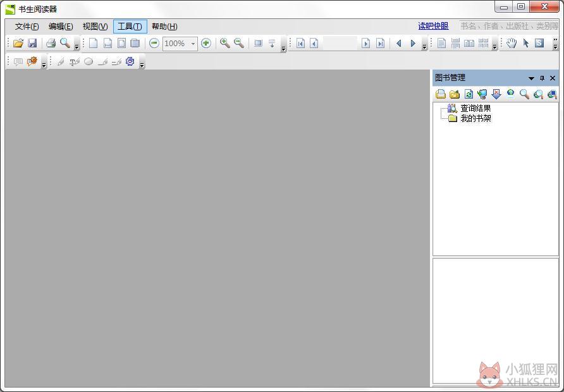564x392 pixels.
Task: Click the 读吧快眼 link
Action: pos(433,27)
